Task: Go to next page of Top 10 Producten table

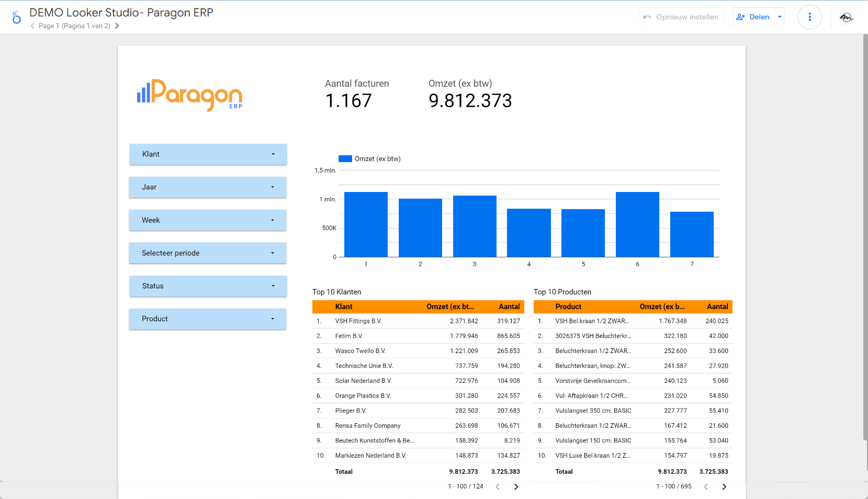Action: tap(724, 486)
